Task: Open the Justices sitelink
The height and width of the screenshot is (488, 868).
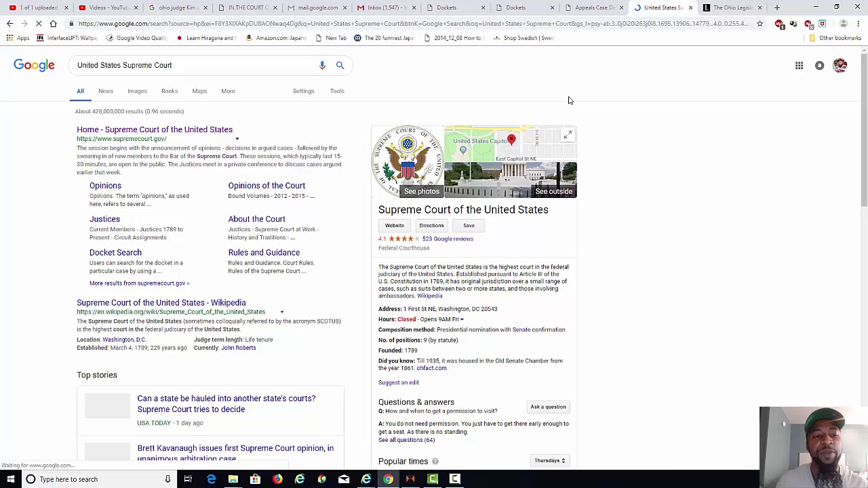Action: click(x=104, y=219)
